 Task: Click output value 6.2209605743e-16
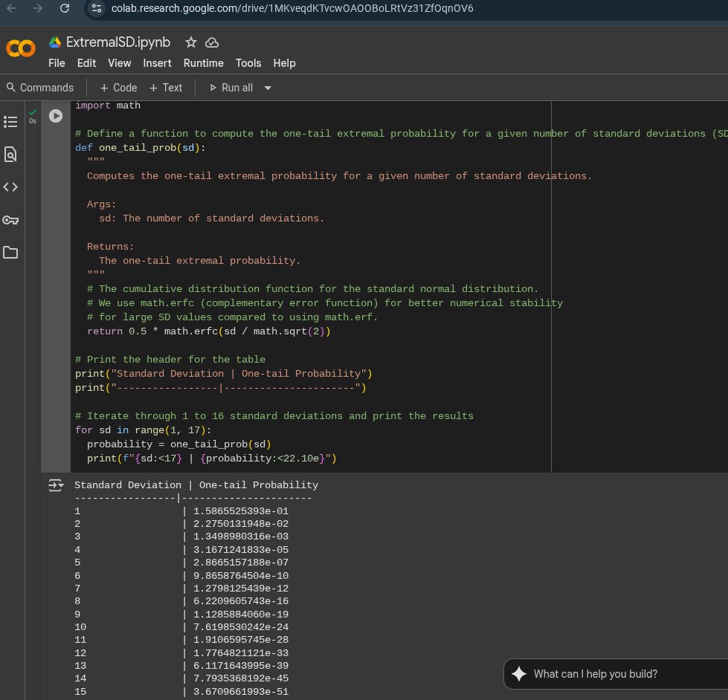241,600
